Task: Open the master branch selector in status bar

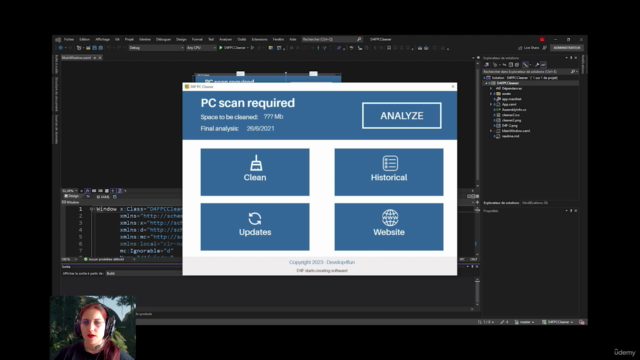Action: tap(524, 322)
